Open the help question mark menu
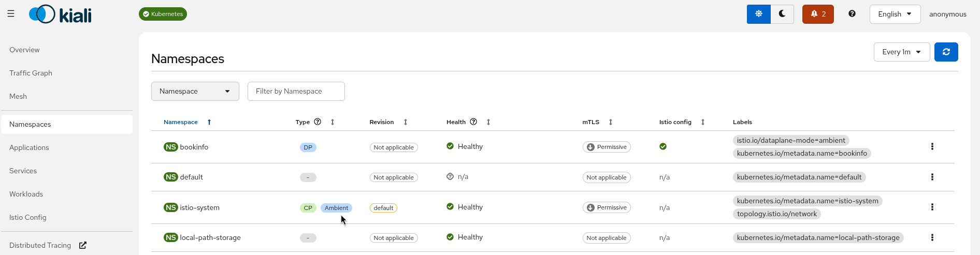 (852, 14)
